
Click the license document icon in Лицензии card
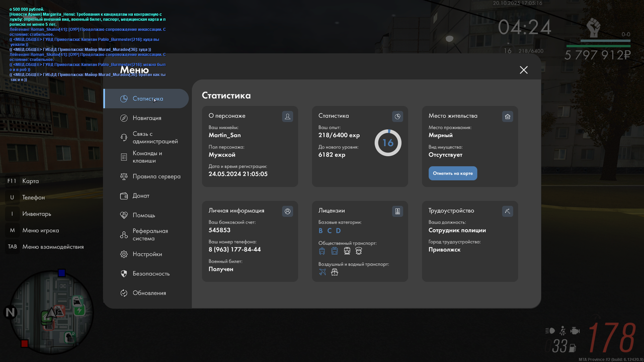[x=397, y=211]
